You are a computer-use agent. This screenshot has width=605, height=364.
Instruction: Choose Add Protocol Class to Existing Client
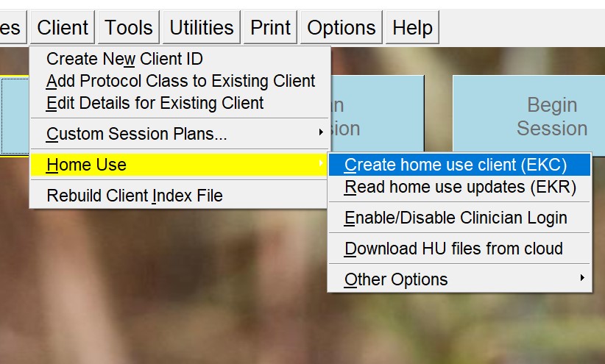(x=180, y=81)
